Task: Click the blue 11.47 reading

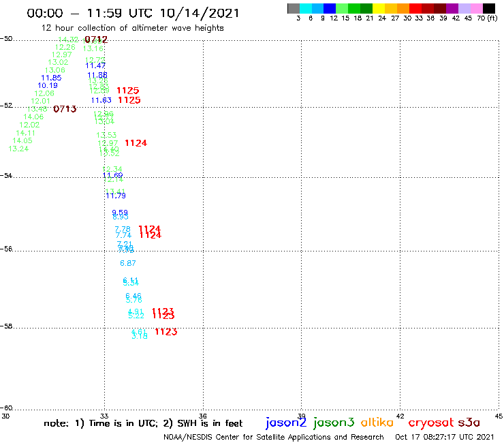Action: pyautogui.click(x=95, y=65)
